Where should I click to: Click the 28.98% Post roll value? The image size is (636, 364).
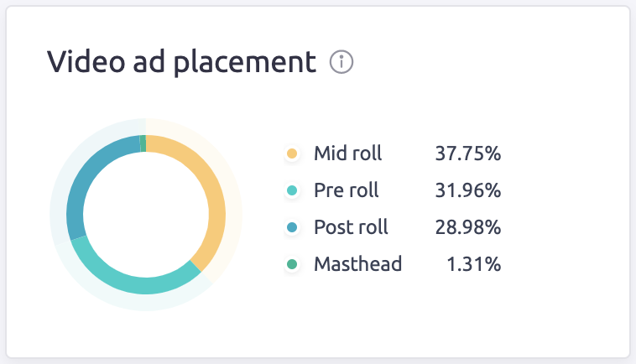(467, 227)
